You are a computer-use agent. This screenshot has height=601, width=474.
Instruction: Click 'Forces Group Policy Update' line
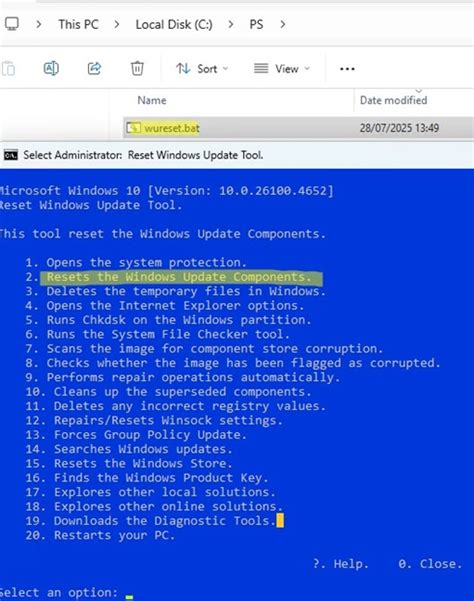point(136,435)
